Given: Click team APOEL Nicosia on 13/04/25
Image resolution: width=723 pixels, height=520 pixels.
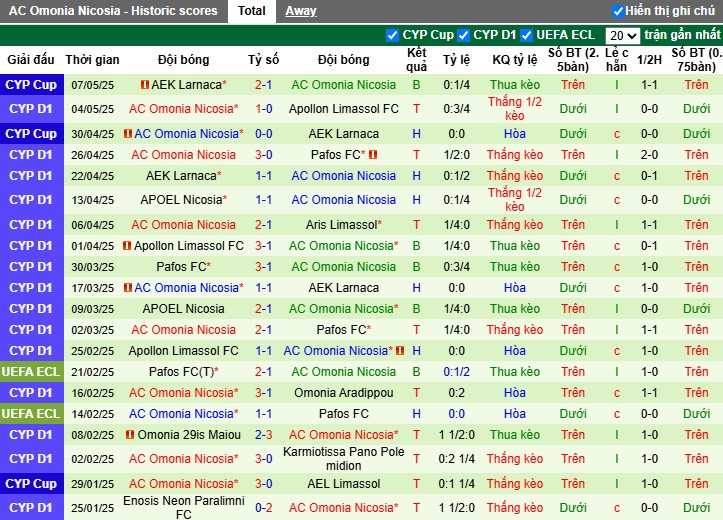Looking at the screenshot, I should click(181, 200).
